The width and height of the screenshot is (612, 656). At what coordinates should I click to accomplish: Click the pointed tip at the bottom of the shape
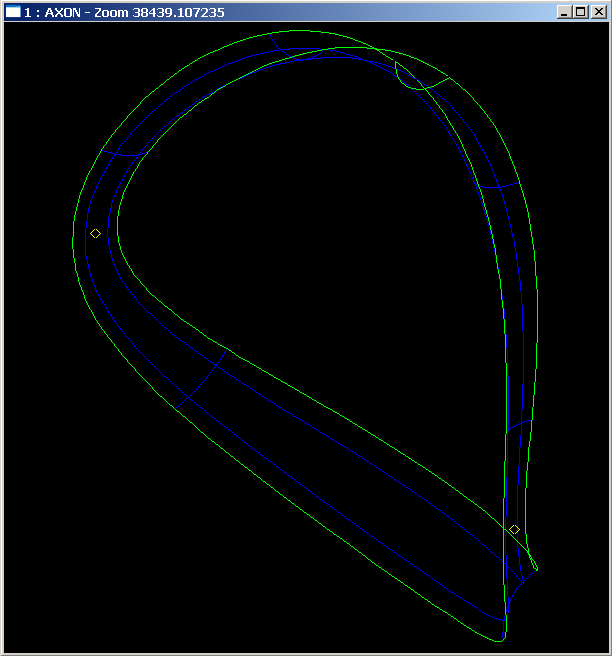point(502,637)
